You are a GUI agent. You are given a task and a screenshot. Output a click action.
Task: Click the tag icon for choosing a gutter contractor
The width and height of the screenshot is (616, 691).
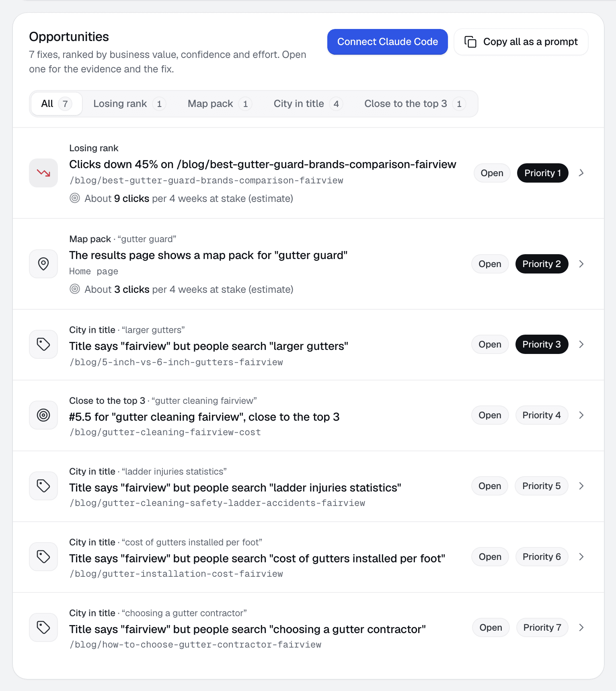click(43, 627)
